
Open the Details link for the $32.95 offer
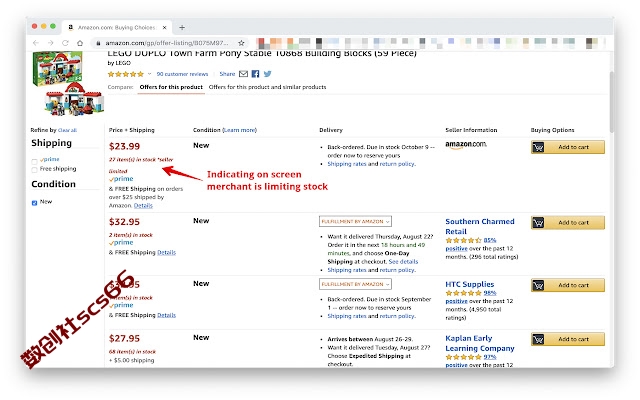(x=167, y=252)
